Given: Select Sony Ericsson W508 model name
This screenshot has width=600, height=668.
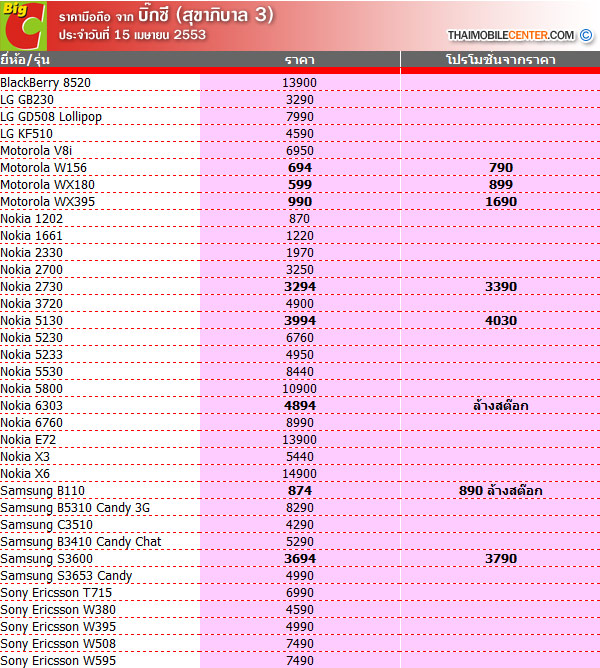Looking at the screenshot, I should tap(58, 645).
